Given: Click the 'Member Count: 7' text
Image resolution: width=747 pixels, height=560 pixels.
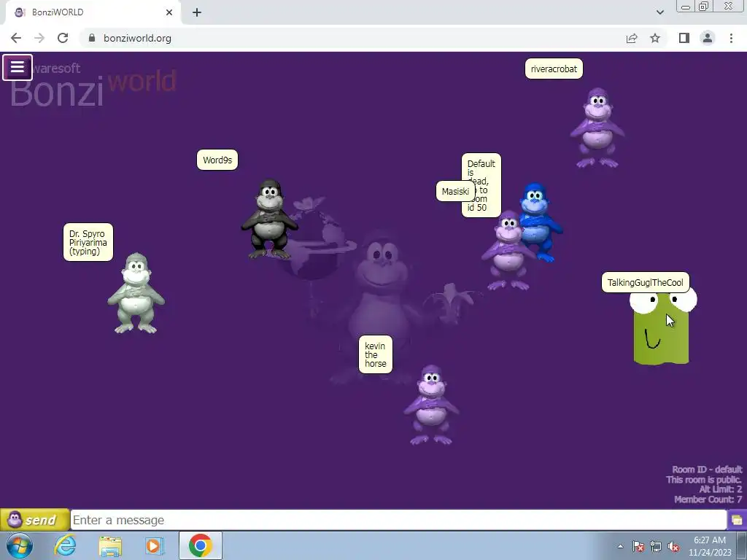Looking at the screenshot, I should 708,499.
